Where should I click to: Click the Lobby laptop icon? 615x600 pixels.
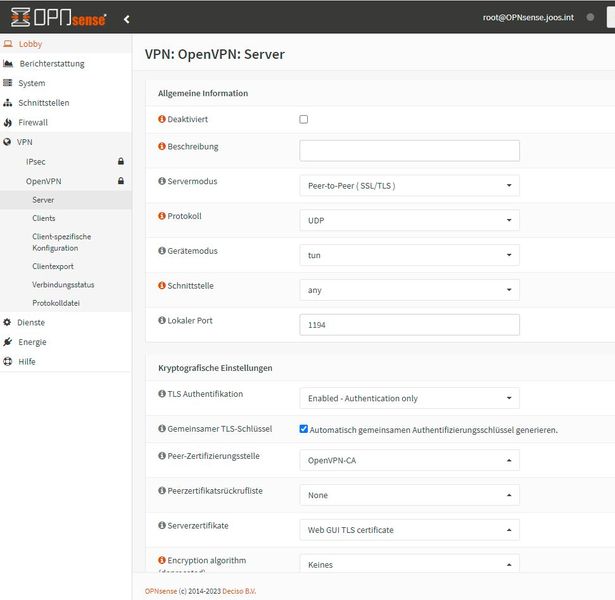[x=8, y=44]
